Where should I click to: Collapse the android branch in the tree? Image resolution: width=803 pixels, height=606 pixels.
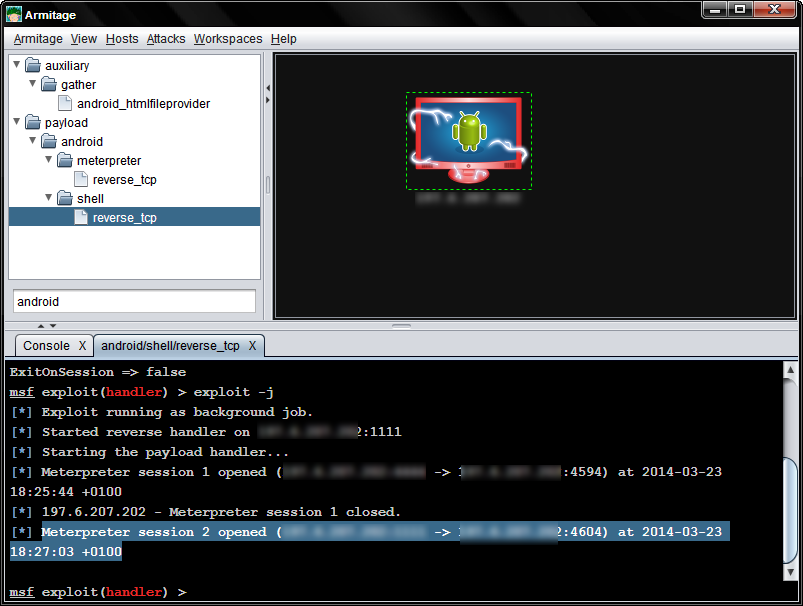31,140
